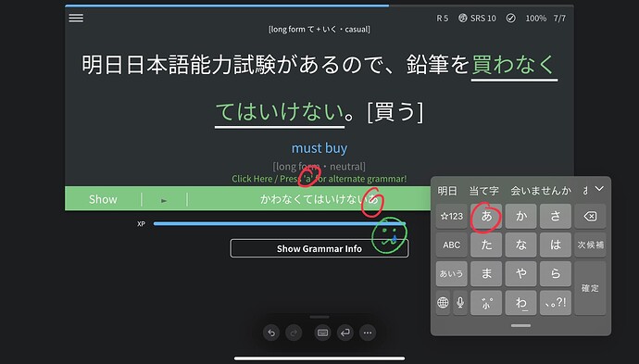The image size is (639, 364).
Task: Click the play triangle beside Show
Action: pyautogui.click(x=164, y=200)
